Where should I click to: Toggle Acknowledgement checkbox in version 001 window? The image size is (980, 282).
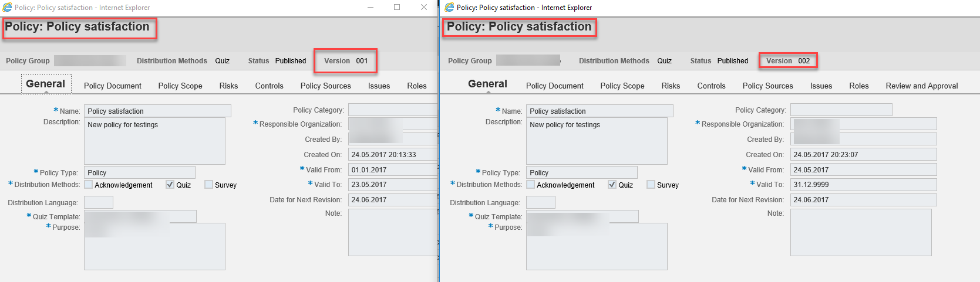(x=89, y=185)
